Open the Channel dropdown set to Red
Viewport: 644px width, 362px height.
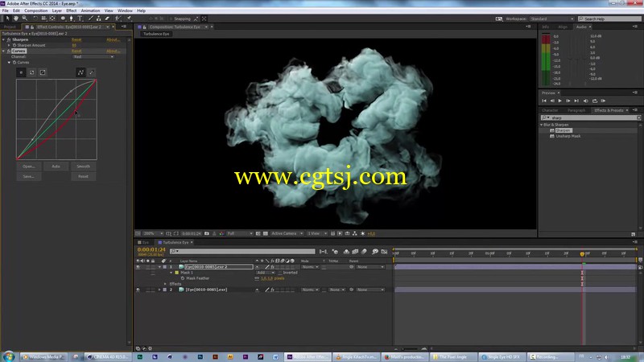click(93, 56)
